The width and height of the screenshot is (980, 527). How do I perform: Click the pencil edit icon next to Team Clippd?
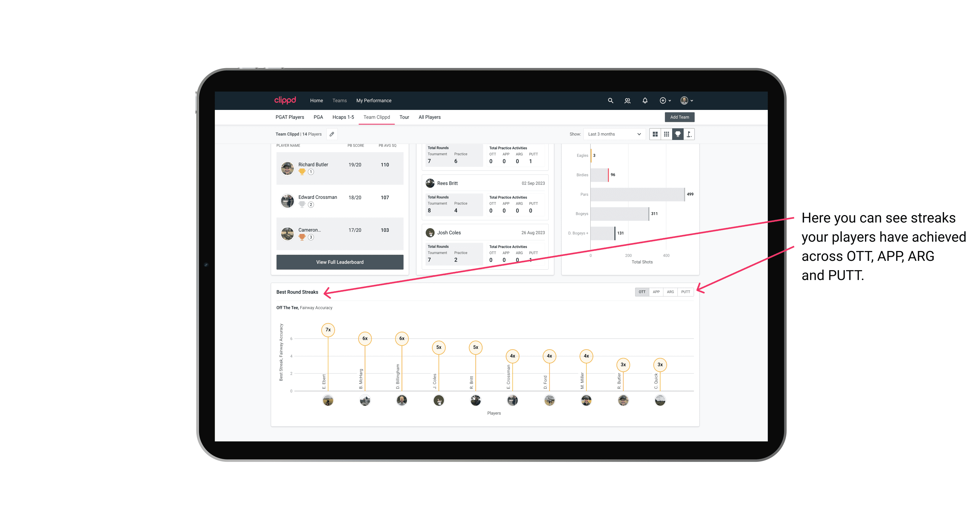click(x=331, y=134)
